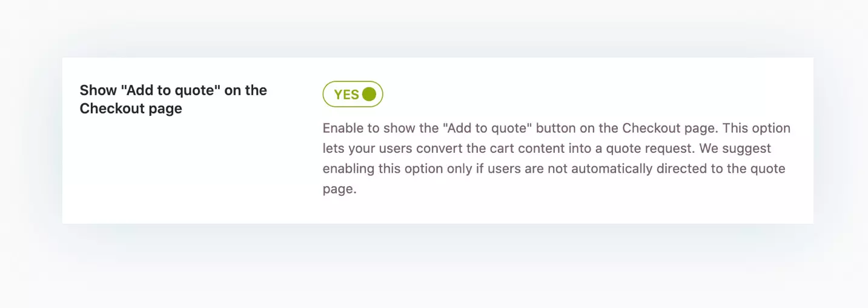Click the bold "Checkout page" label line

click(x=131, y=109)
